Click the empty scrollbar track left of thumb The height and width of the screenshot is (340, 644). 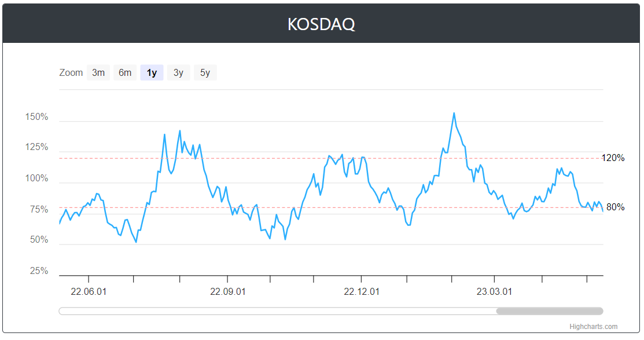(278, 311)
